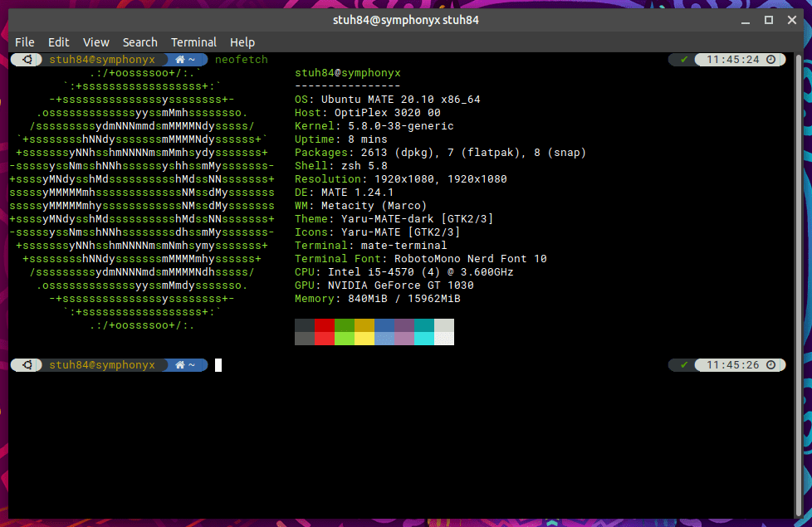Select the home folder icon in the prompt segment
812x527 pixels.
click(181, 59)
